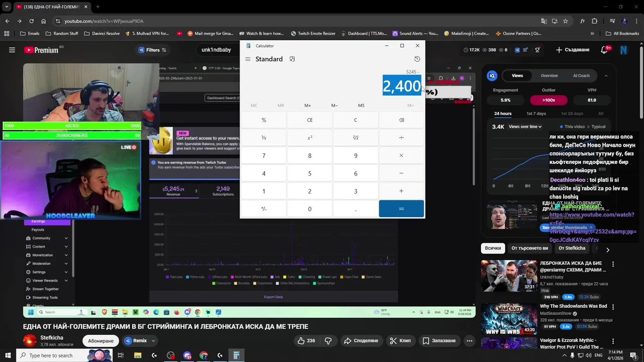Click the plus key in Calculator
Screen dimensions: 644x362
[401, 191]
